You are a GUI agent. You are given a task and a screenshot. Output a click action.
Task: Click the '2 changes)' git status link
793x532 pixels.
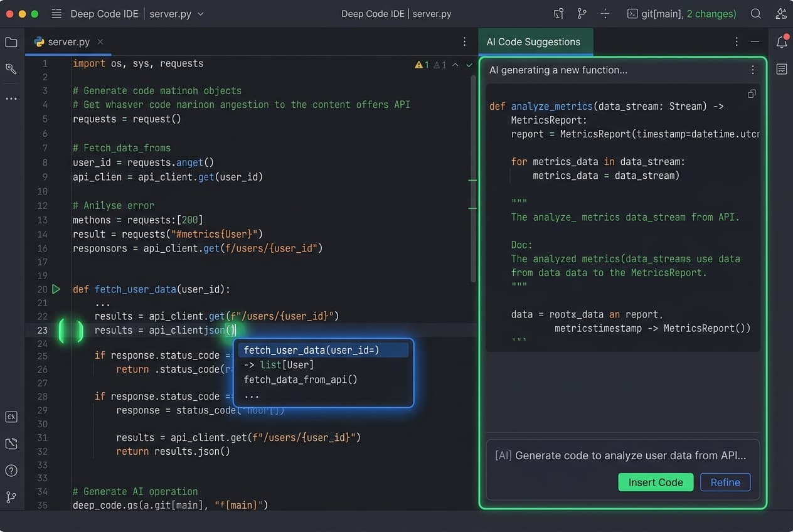(711, 14)
